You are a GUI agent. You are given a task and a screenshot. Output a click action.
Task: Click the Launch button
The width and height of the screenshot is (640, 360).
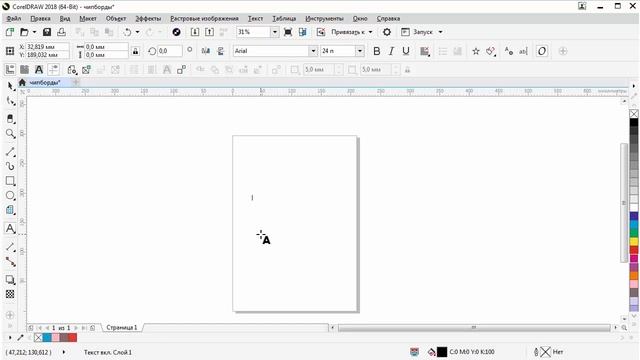click(417, 32)
